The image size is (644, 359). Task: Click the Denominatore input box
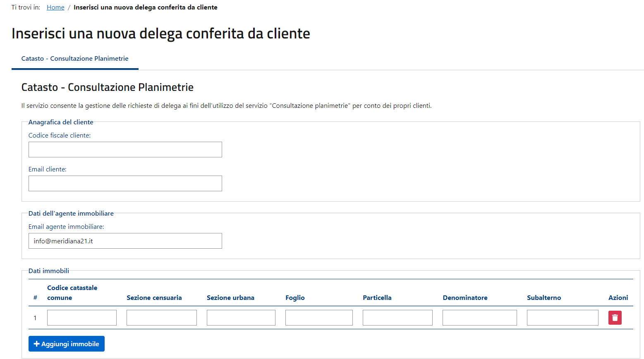tap(480, 318)
